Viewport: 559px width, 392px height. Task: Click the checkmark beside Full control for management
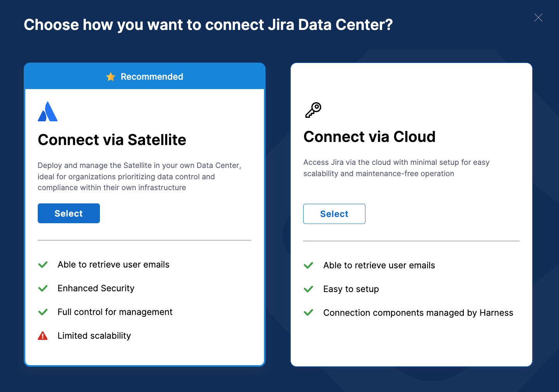click(43, 311)
